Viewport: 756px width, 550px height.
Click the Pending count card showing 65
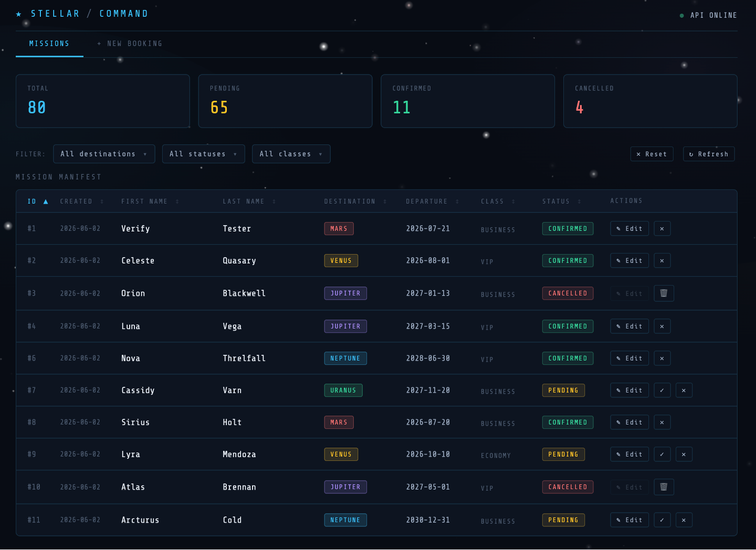[x=285, y=101]
